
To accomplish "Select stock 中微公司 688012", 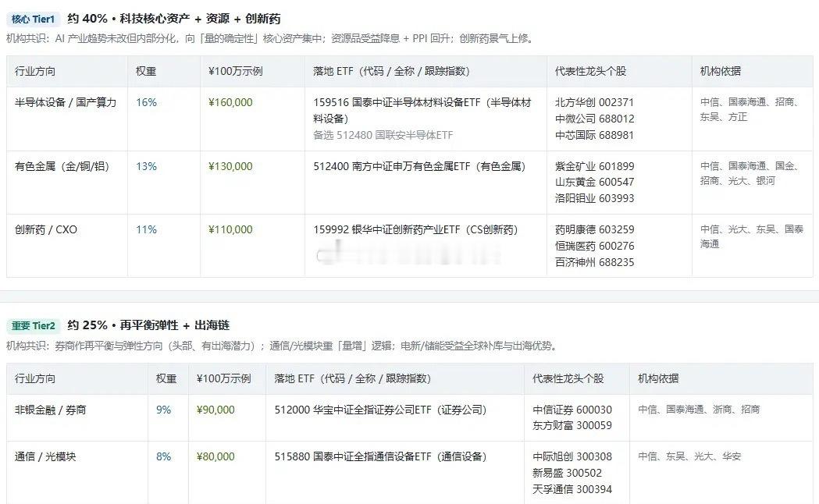I will click(594, 119).
